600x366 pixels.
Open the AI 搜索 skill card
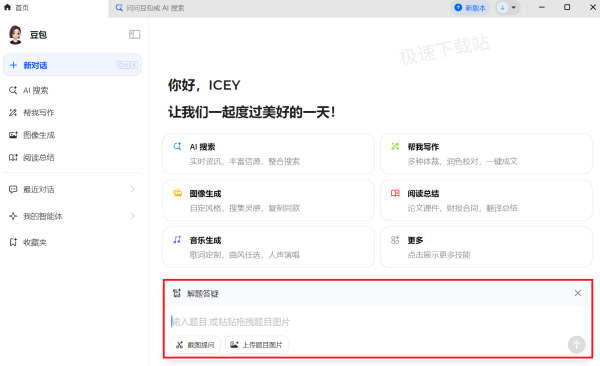(x=268, y=154)
